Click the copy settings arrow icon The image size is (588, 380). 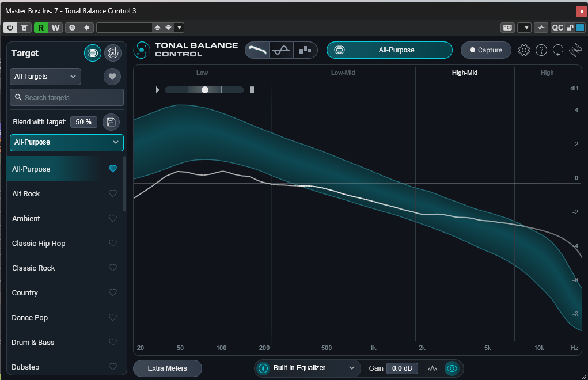[x=86, y=28]
